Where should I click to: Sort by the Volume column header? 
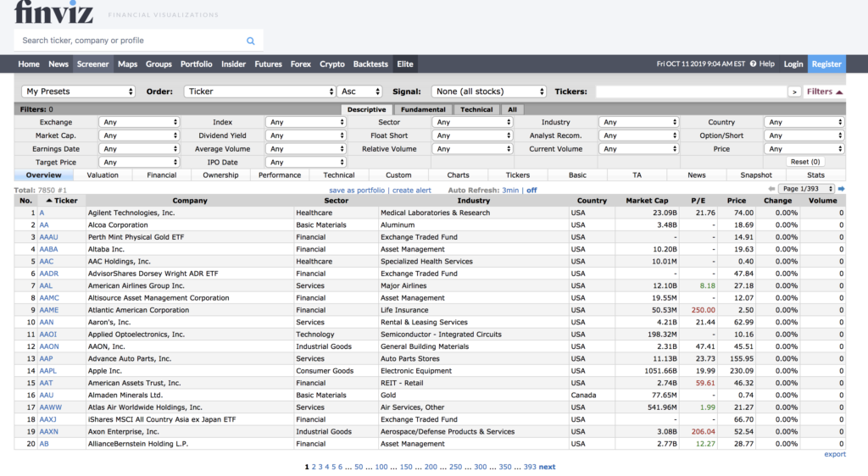[822, 201]
